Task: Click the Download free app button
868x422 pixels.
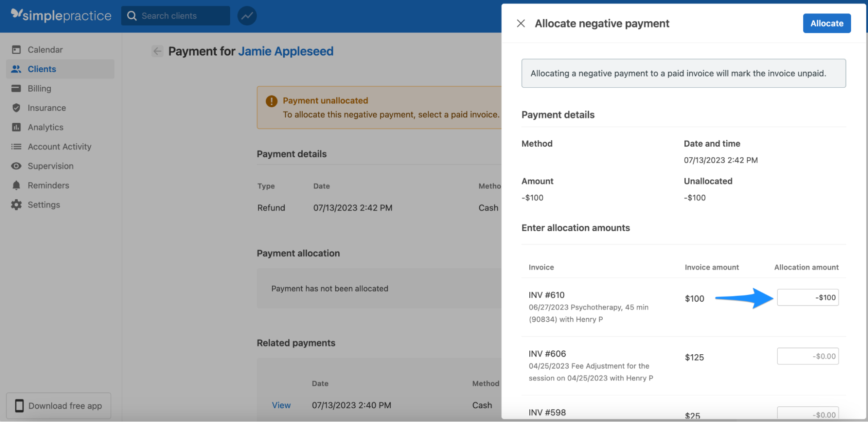Action: [x=58, y=406]
